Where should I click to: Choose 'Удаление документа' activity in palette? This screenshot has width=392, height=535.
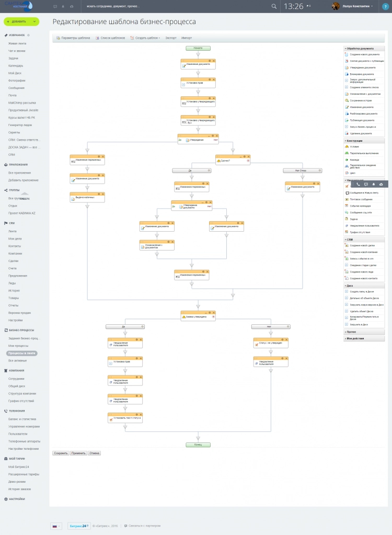click(362, 133)
